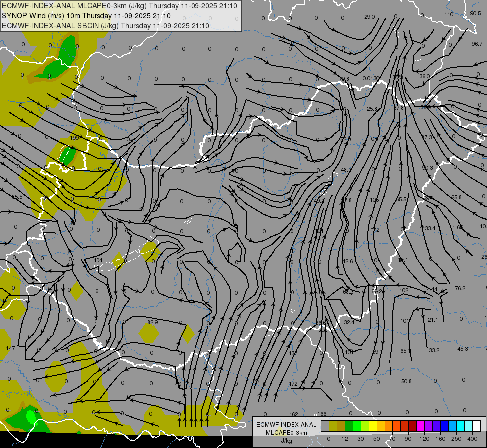Click the map value '33.2'
487x448 pixels.
coord(434,350)
